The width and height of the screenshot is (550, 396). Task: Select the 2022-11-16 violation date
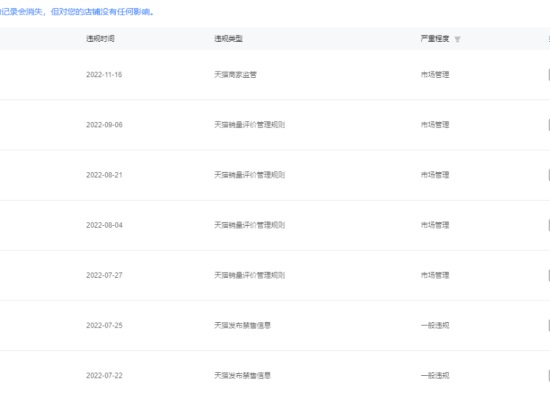click(104, 75)
